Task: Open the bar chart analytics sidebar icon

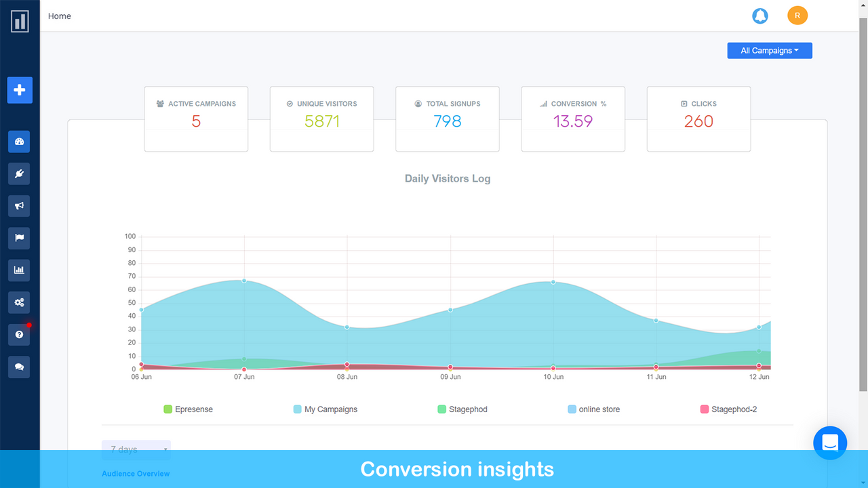Action: [x=19, y=270]
